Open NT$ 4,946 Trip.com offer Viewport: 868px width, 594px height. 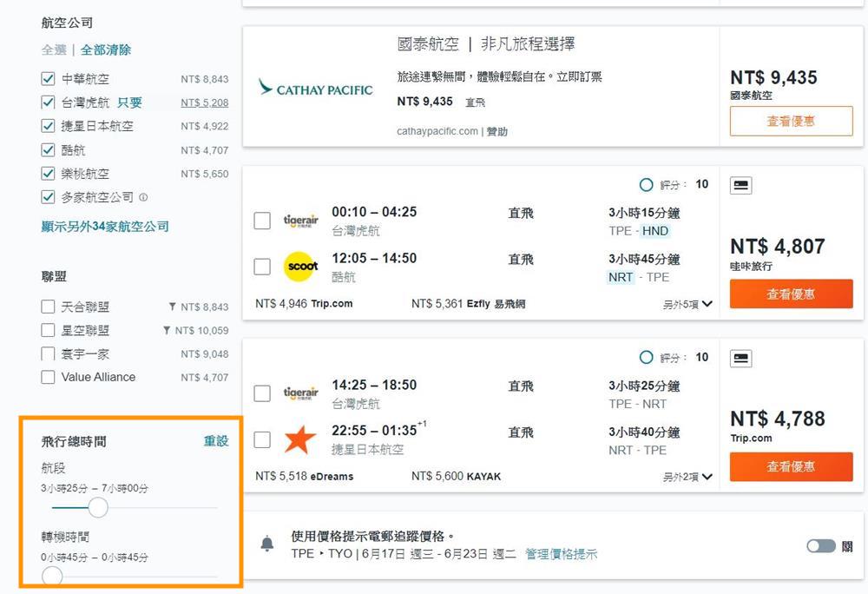tap(304, 304)
